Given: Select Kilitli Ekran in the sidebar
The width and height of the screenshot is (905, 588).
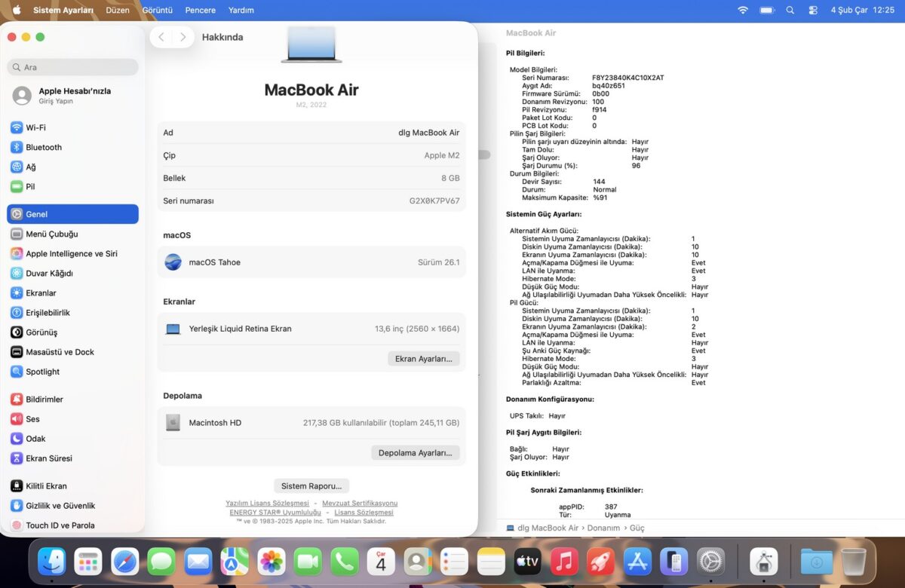Looking at the screenshot, I should coord(72,485).
